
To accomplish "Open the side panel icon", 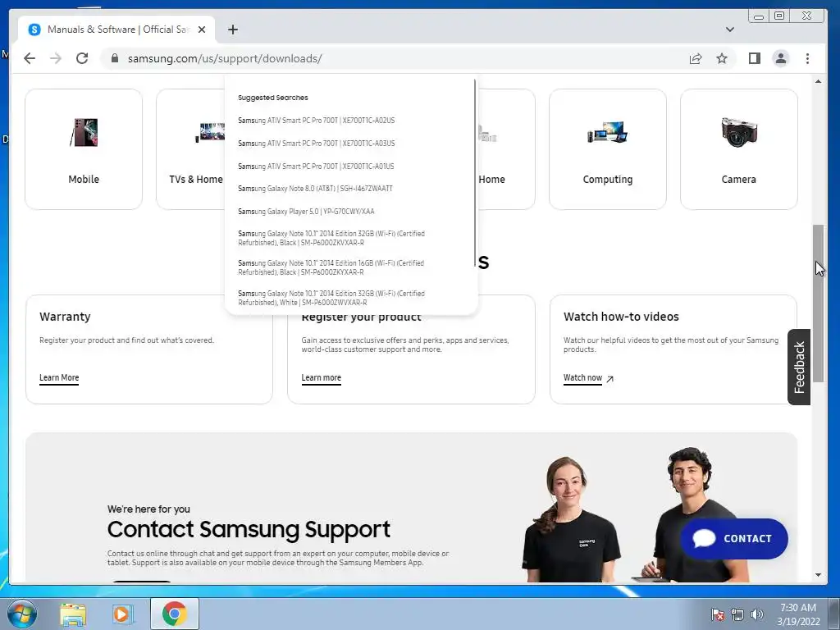I will coord(755,58).
